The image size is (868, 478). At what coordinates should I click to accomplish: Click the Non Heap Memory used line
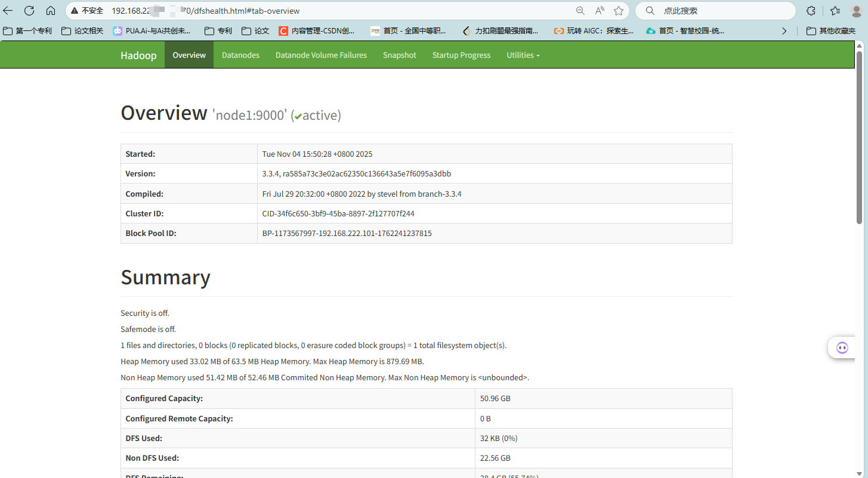pos(325,377)
